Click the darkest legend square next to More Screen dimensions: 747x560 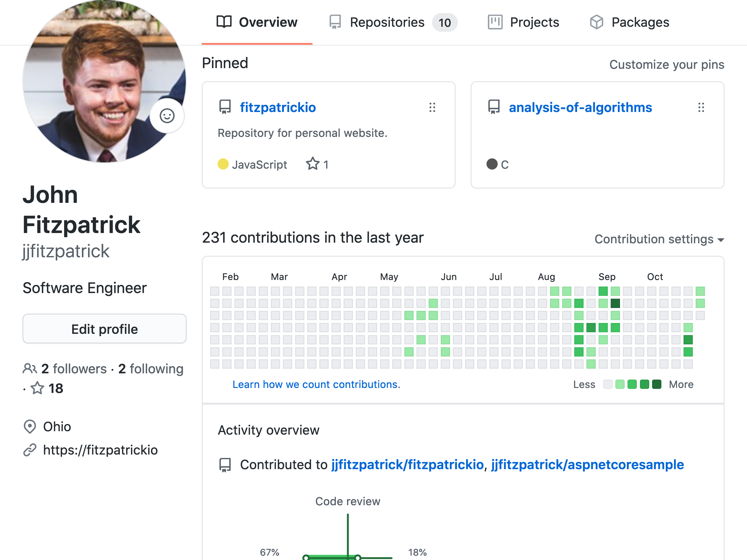click(656, 385)
